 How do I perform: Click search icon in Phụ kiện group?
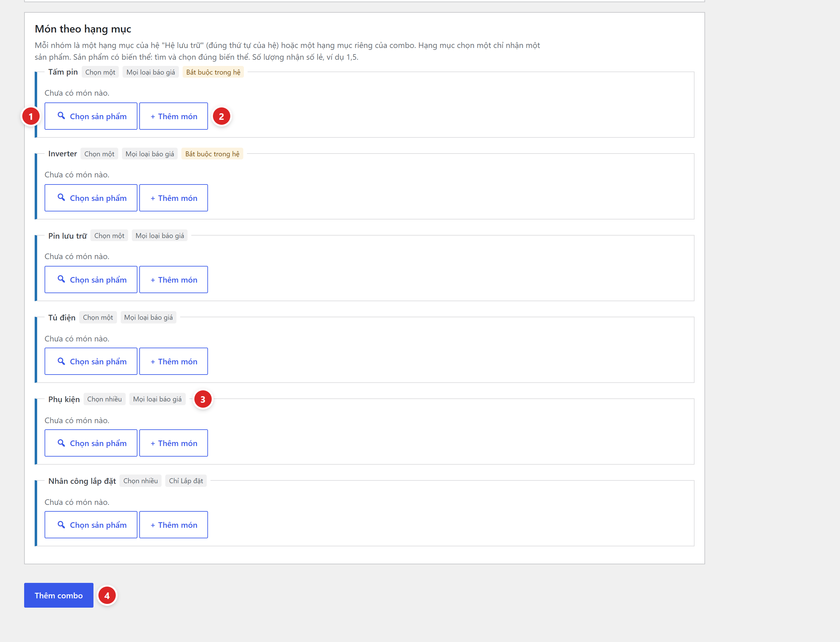[61, 443]
